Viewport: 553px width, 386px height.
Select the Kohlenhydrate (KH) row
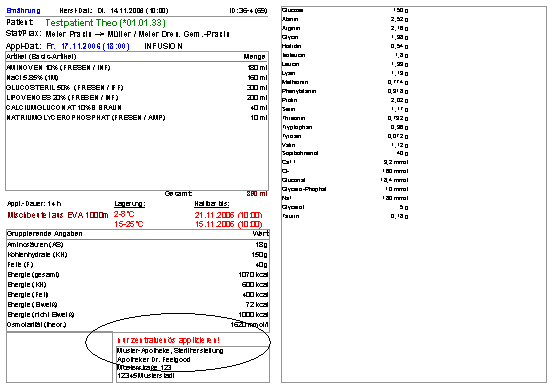[x=138, y=254]
